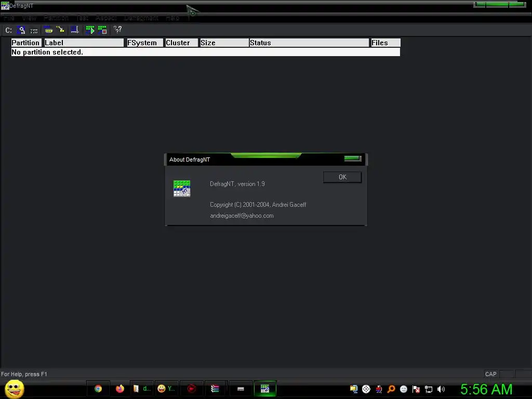Click the white smiley tray icon
This screenshot has height=399, width=532.
(x=403, y=389)
